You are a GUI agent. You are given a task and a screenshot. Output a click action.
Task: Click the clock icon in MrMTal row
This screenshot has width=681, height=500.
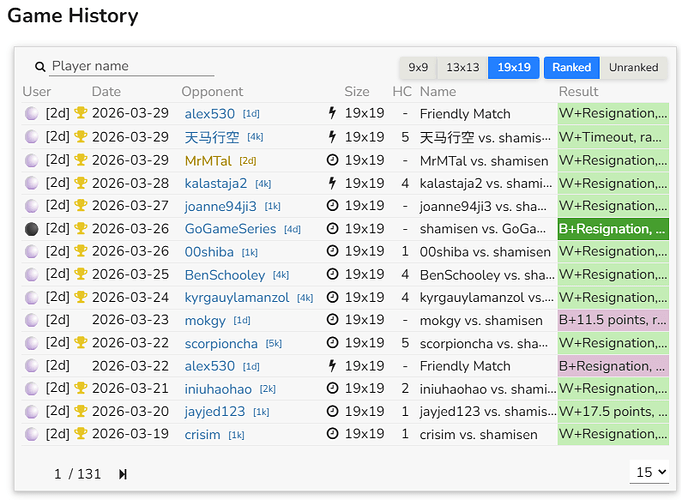tap(332, 160)
